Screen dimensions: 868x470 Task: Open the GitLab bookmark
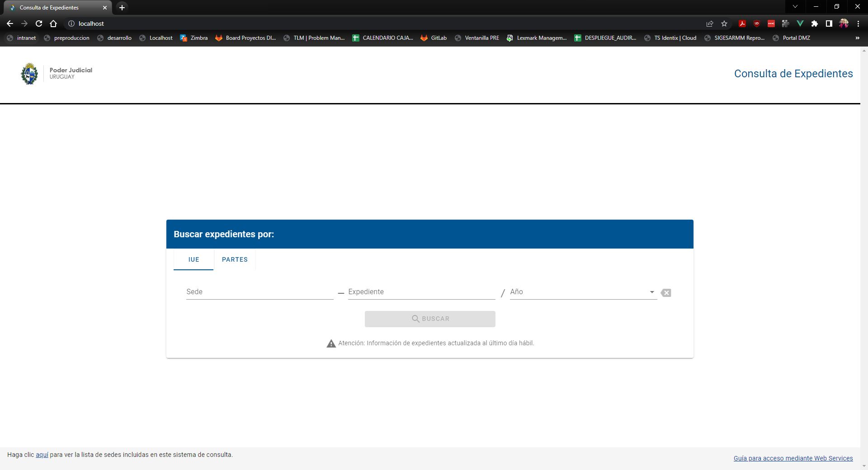(434, 38)
